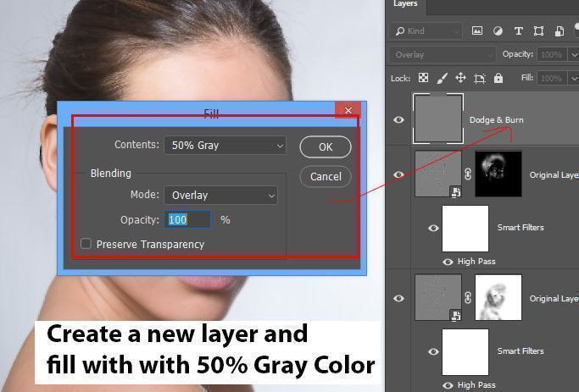579x392 pixels.
Task: Select the black layer mask thumbnail
Action: [x=498, y=174]
